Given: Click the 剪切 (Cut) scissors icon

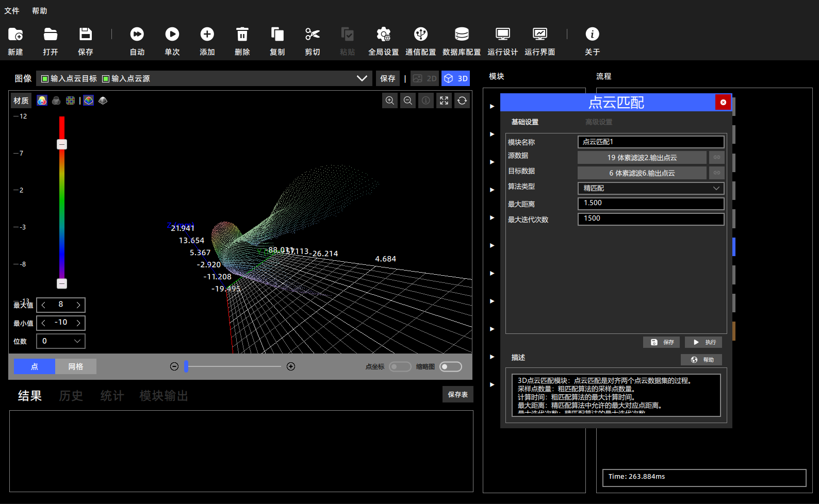Looking at the screenshot, I should click(313, 35).
